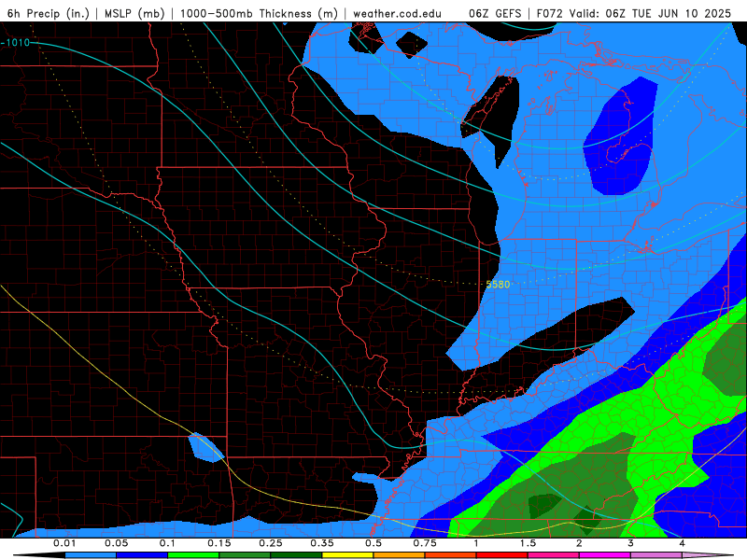Screen dimensions: 747x560
Task: Click the 'MSLP (mb)' title text
Action: 134,14
